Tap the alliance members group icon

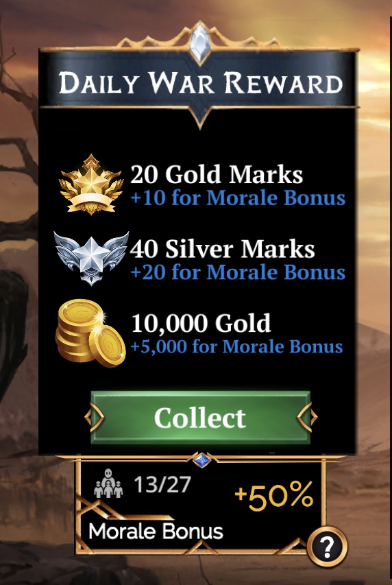click(108, 483)
